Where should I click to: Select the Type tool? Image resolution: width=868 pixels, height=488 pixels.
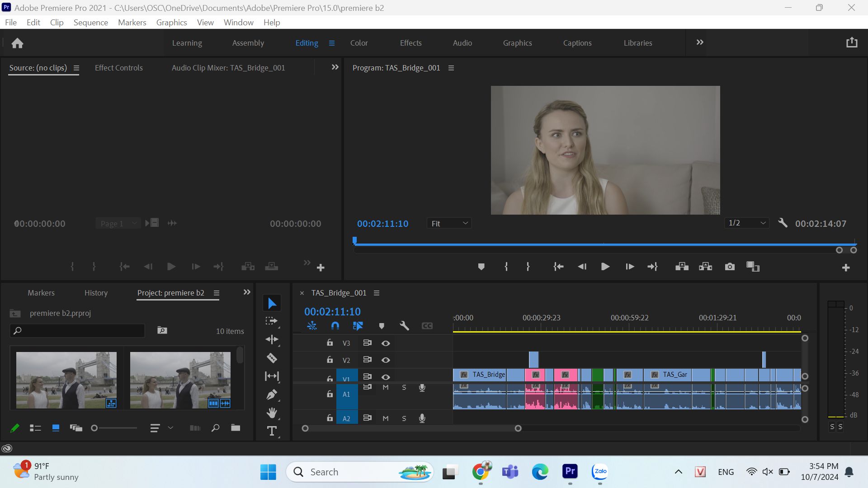(272, 431)
